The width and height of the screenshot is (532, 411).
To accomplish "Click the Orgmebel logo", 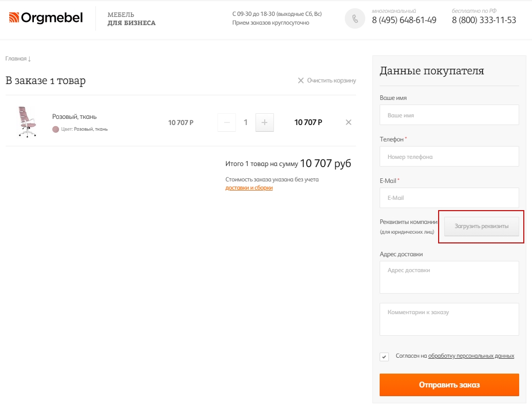I will click(x=46, y=17).
